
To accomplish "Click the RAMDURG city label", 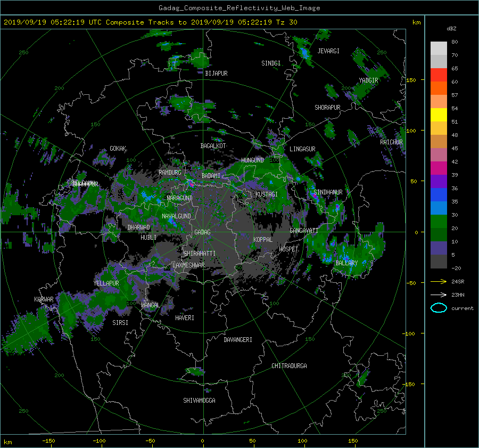I will click(170, 173).
